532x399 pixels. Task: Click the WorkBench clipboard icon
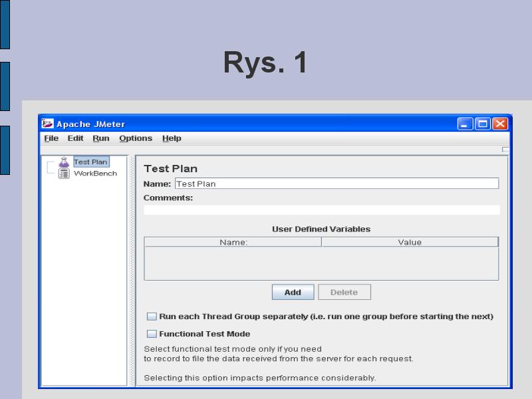64,174
